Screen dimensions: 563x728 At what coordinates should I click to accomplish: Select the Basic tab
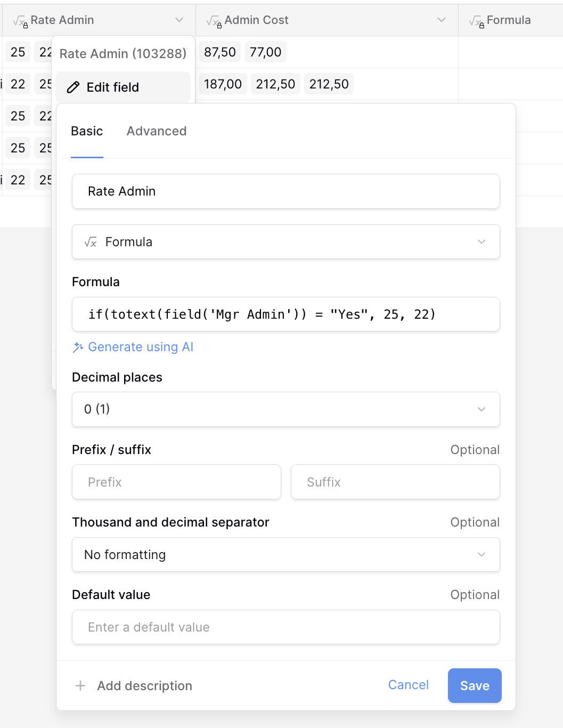(87, 131)
